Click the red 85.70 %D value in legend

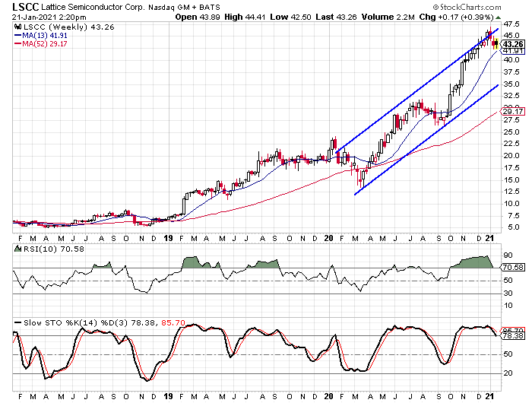[173, 323]
